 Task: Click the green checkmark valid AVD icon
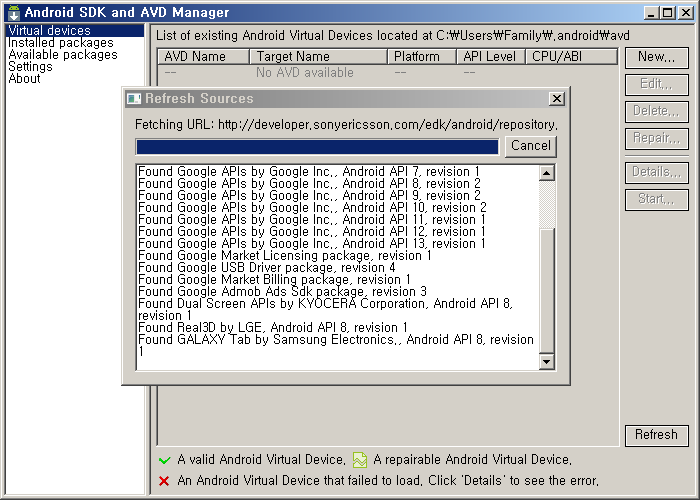(164, 460)
